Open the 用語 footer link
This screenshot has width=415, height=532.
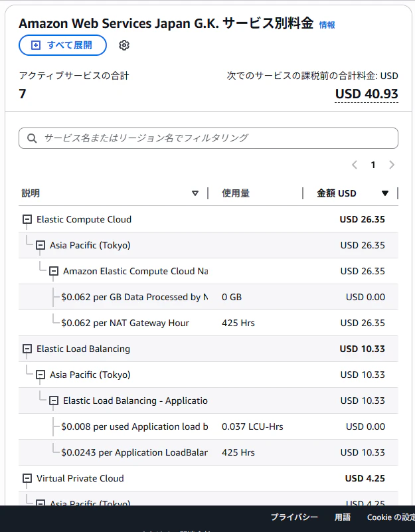(x=343, y=517)
